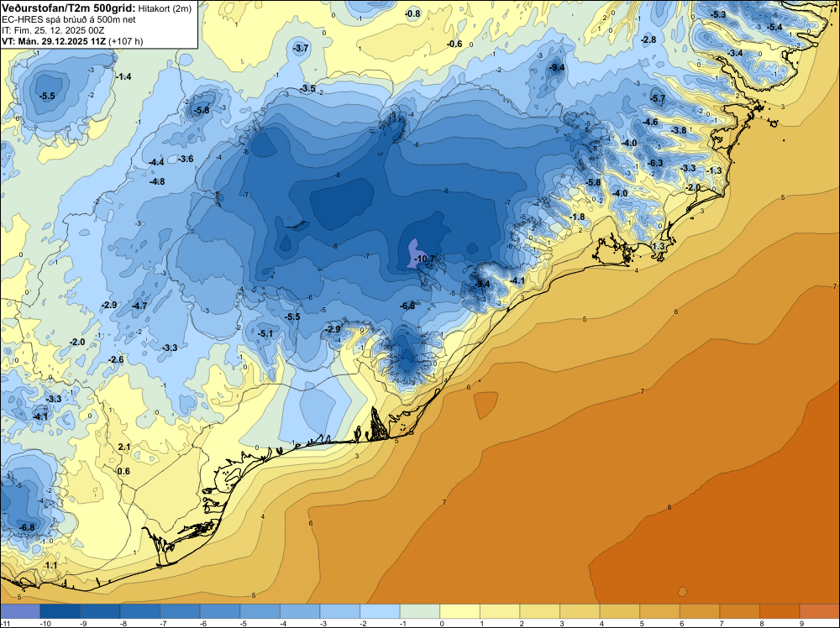Click the -4.4 temperature label

(156, 162)
